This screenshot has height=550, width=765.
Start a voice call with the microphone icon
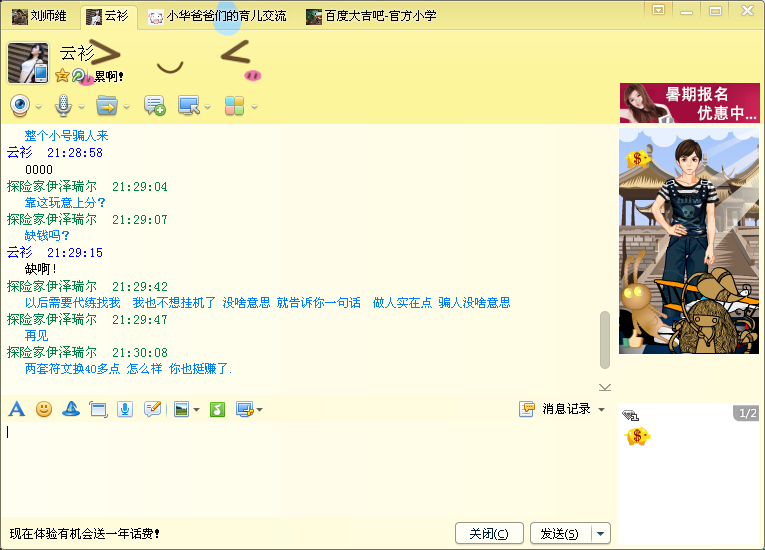pyautogui.click(x=63, y=105)
